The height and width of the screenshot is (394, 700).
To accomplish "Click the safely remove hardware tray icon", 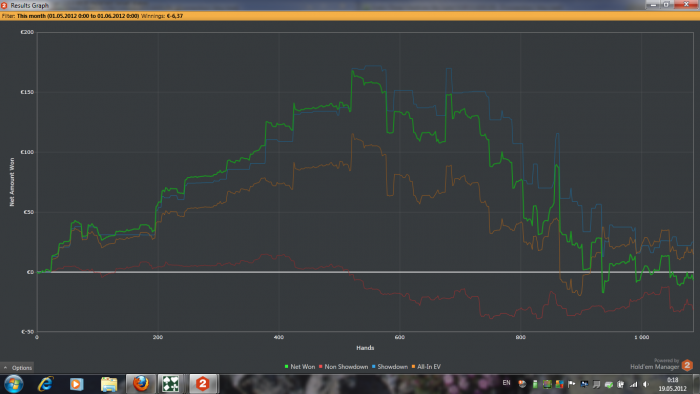I will pos(609,385).
